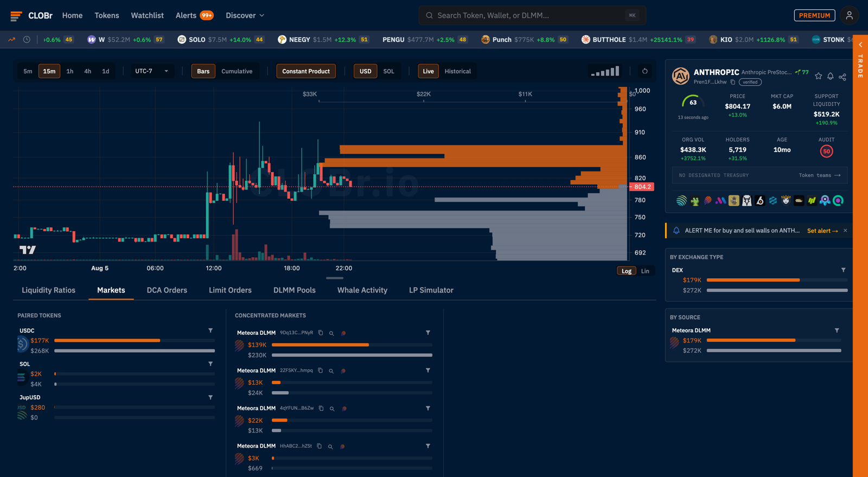
Task: Search the 2ZFSKY...hmpq pool with magnifier icon
Action: coord(331,371)
